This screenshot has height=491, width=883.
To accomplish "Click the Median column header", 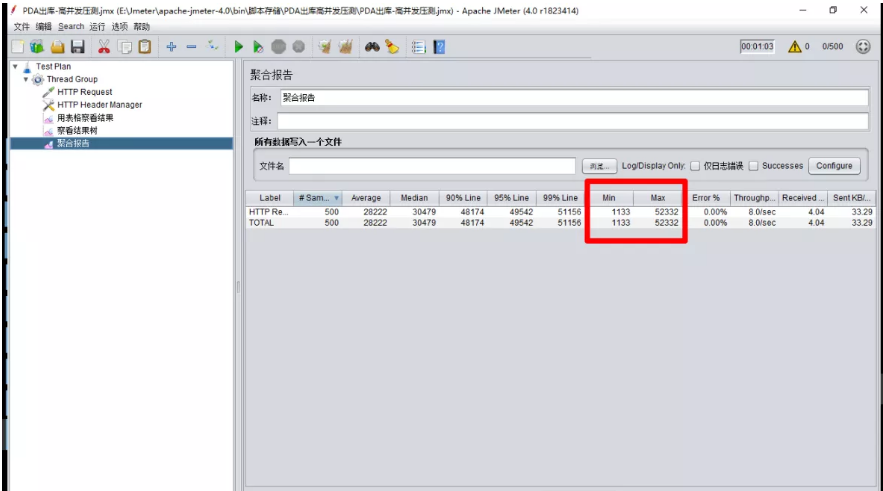I will tap(414, 198).
